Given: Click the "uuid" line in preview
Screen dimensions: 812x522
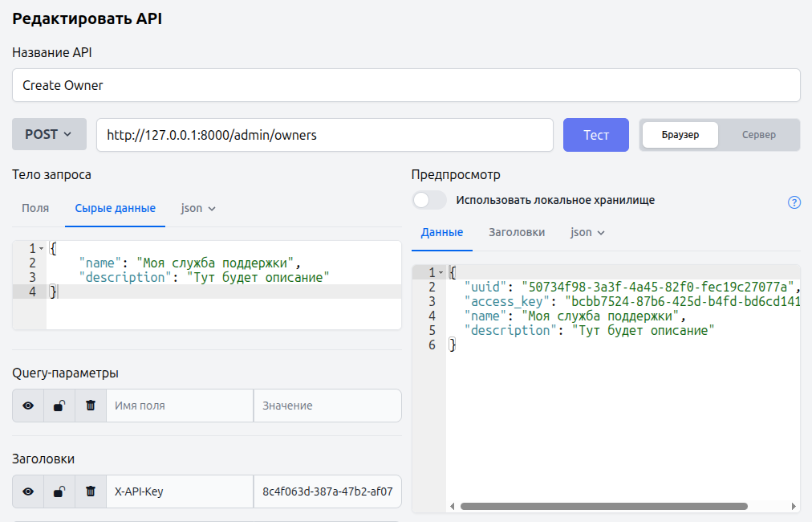Looking at the screenshot, I should coord(632,287).
